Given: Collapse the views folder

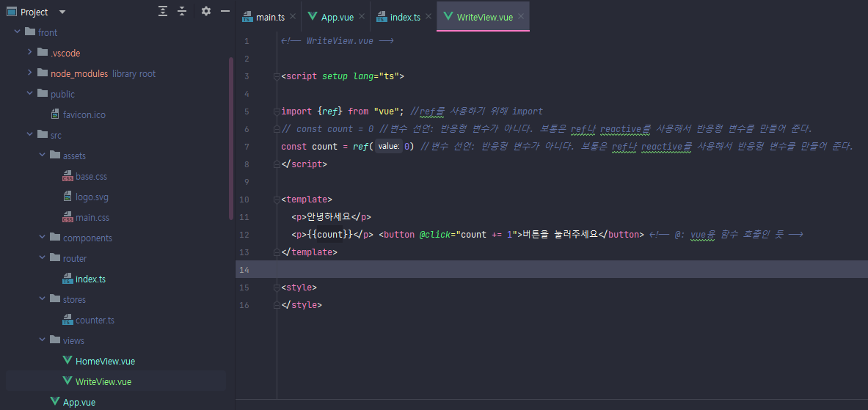Looking at the screenshot, I should (42, 340).
